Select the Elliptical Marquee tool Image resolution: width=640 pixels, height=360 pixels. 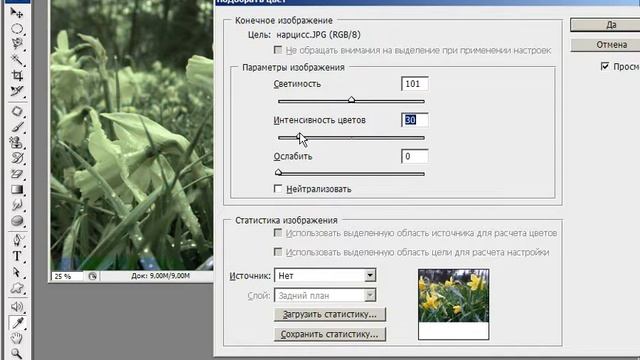click(17, 29)
